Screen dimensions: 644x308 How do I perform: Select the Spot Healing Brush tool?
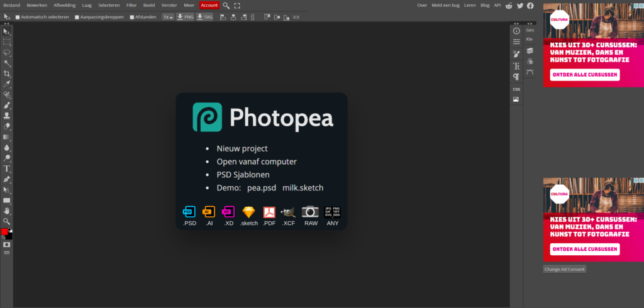[x=6, y=95]
